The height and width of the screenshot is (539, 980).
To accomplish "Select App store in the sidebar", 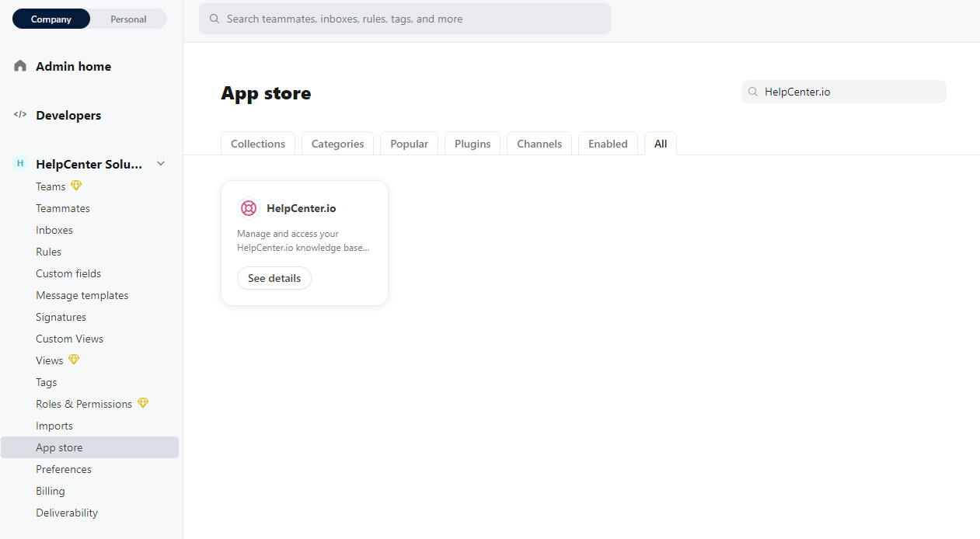I will 89,447.
